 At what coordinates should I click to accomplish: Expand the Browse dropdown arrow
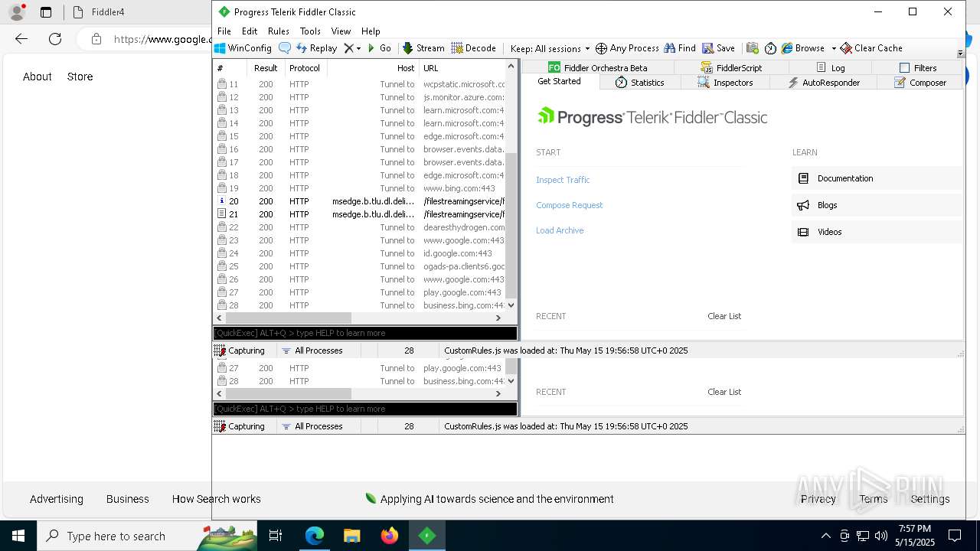[x=833, y=48]
